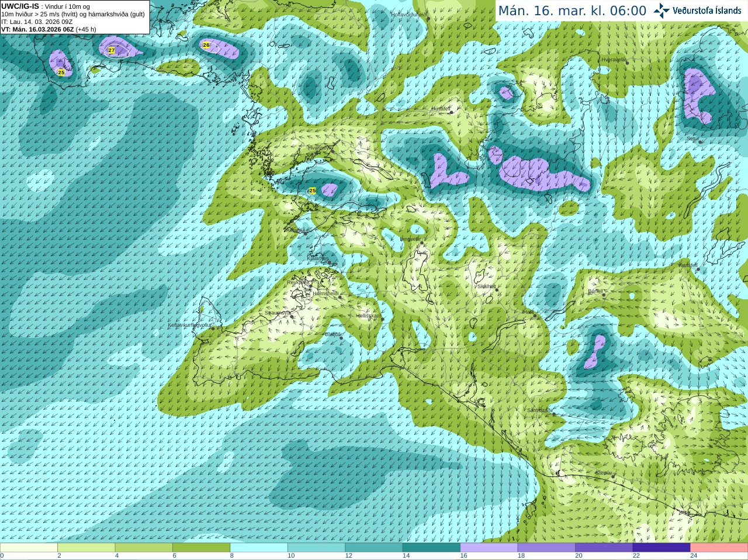Click the yellow gust marker 25 south of Hvanneyri
This screenshot has width=748, height=560.
(x=313, y=191)
